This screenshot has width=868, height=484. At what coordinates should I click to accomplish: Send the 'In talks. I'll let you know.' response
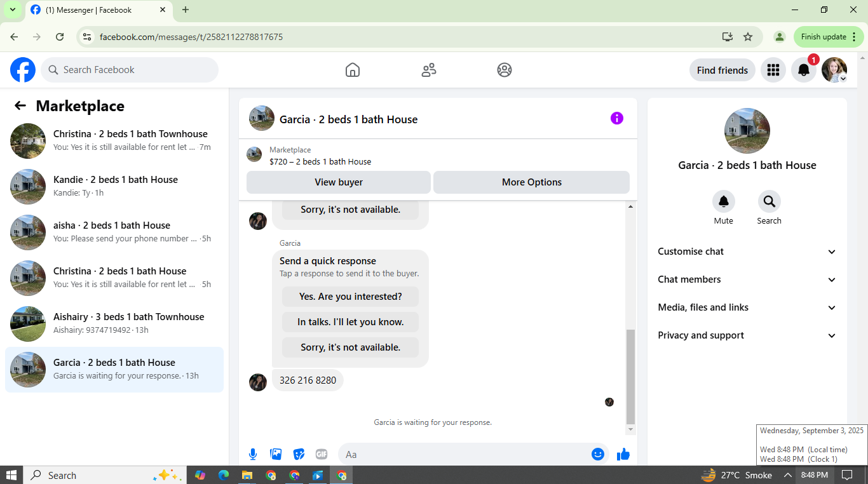point(351,322)
